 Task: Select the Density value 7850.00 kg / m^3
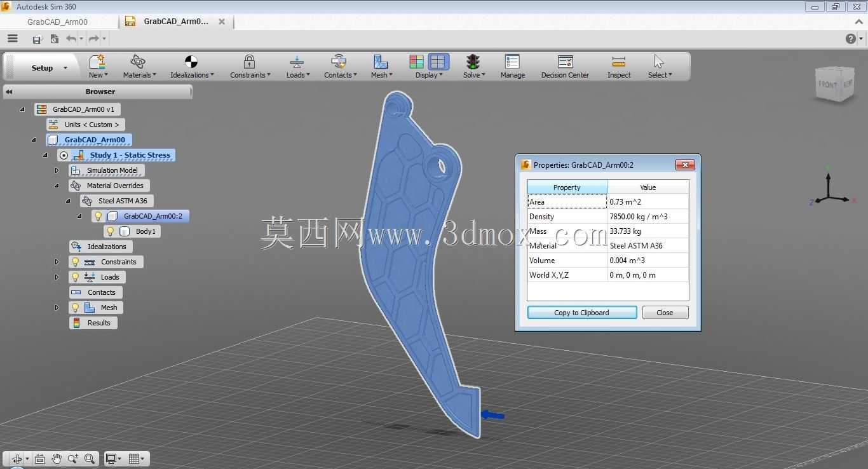pyautogui.click(x=648, y=217)
